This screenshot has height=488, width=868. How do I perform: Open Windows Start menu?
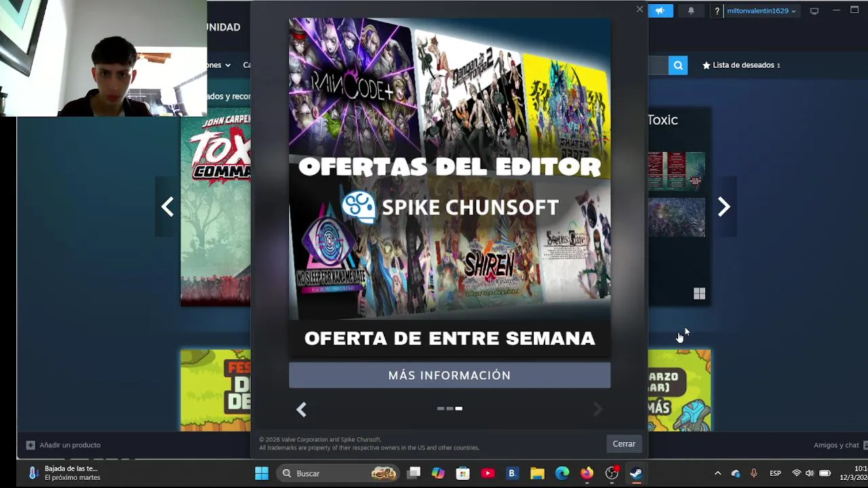pos(262,473)
